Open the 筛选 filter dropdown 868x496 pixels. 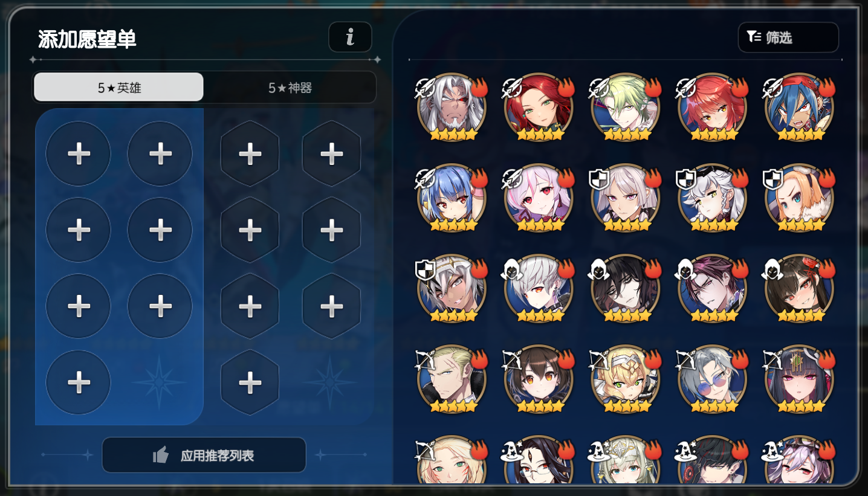(x=788, y=37)
